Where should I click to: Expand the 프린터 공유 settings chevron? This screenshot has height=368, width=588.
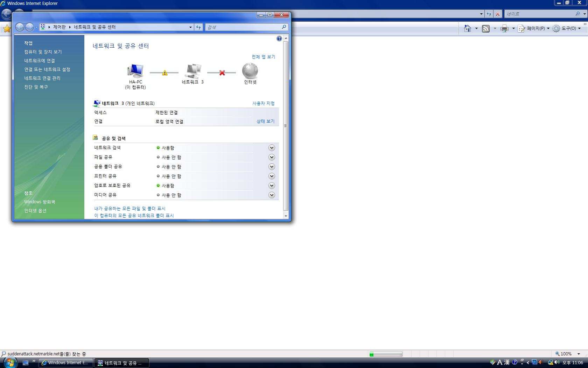tap(272, 176)
